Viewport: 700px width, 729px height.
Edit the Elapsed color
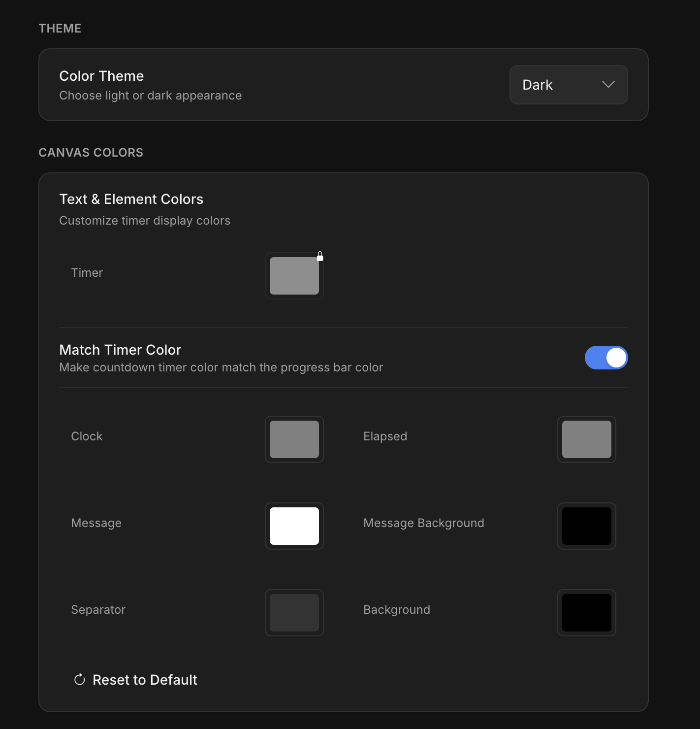coord(586,439)
